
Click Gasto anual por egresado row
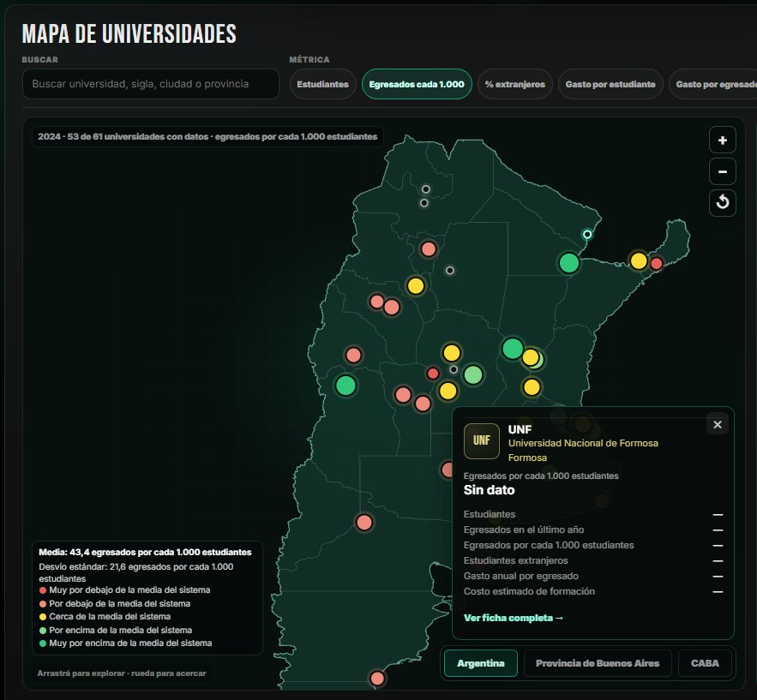593,576
